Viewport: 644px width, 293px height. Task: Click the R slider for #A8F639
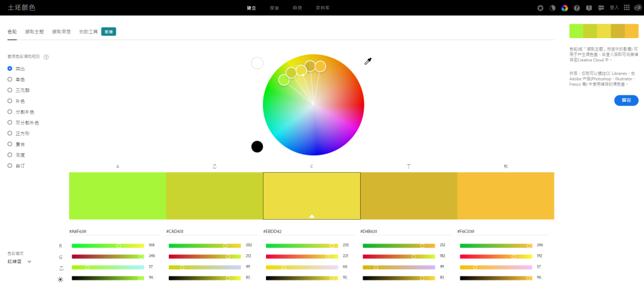pyautogui.click(x=108, y=245)
